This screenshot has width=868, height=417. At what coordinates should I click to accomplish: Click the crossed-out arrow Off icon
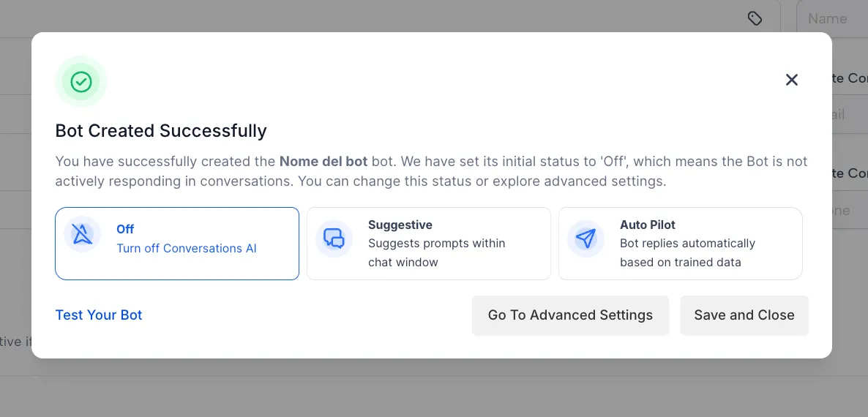click(x=83, y=235)
